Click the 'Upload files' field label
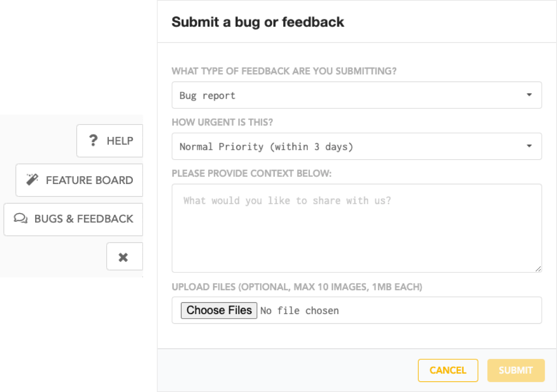Viewport: 557px width, 392px height. click(297, 287)
